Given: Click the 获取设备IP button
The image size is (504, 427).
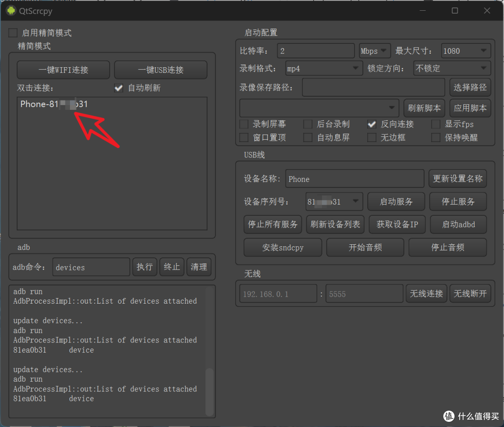Looking at the screenshot, I should click(397, 224).
